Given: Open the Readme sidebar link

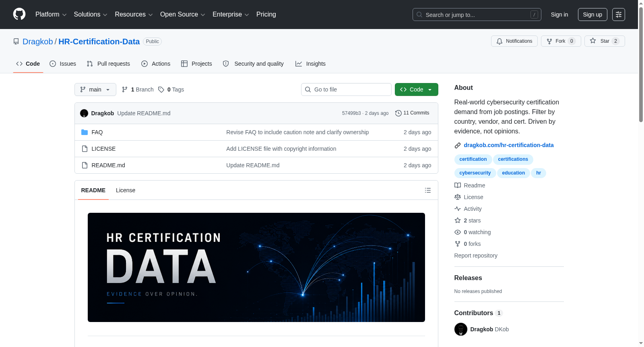Looking at the screenshot, I should tap(470, 185).
